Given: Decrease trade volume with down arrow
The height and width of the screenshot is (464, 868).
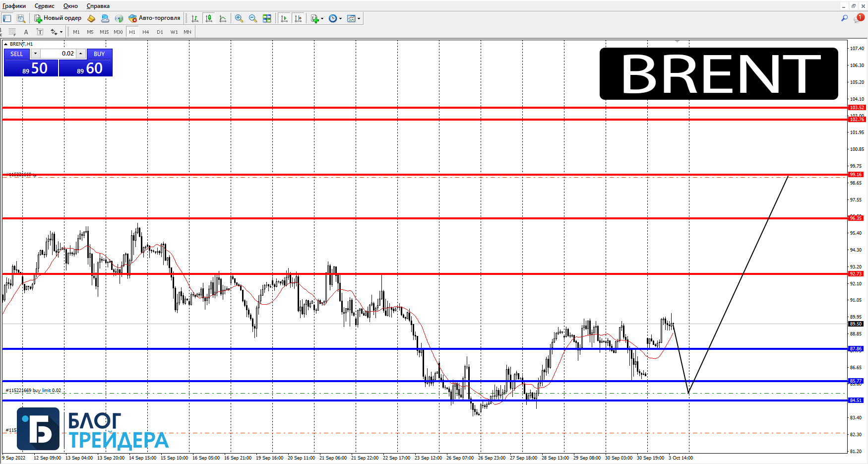Looking at the screenshot, I should coord(35,54).
